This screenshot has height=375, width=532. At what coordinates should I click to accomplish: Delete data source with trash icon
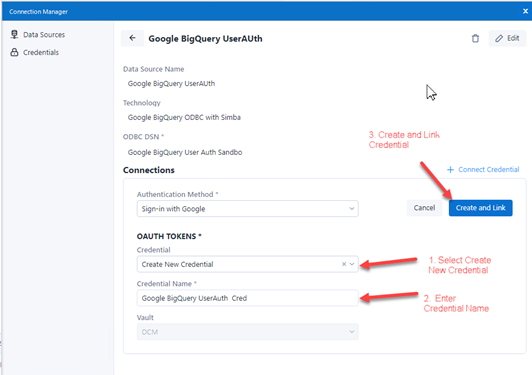click(475, 38)
